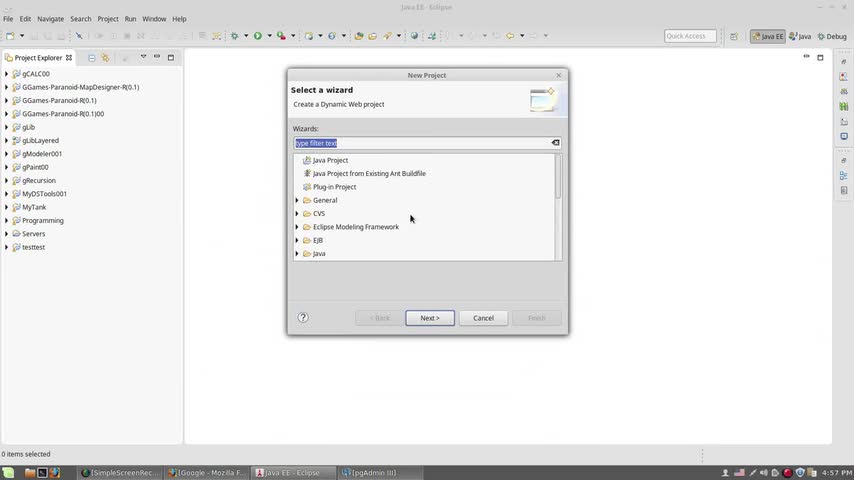Click the New wizard toolbar icon
Screen dimensions: 854x480
tap(10, 36)
